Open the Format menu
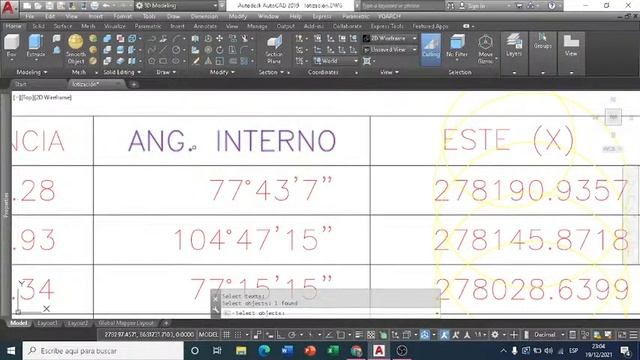The image size is (640, 360). coord(122,16)
